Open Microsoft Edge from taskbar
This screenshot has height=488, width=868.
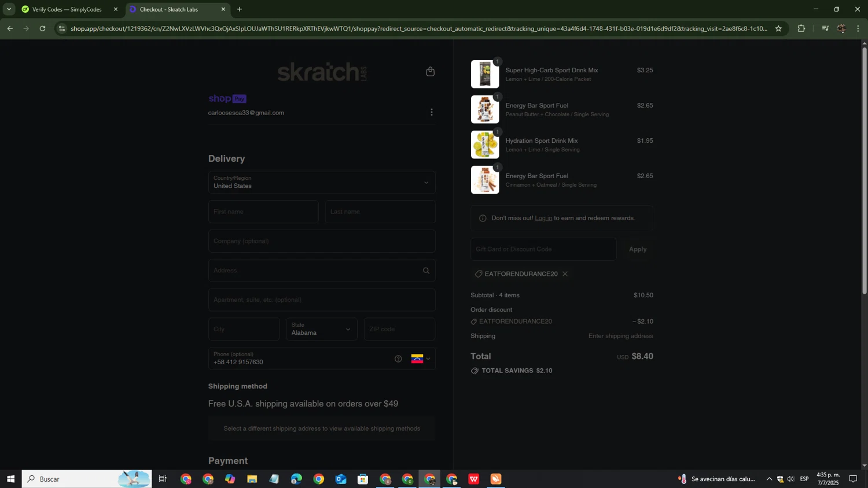(x=296, y=479)
